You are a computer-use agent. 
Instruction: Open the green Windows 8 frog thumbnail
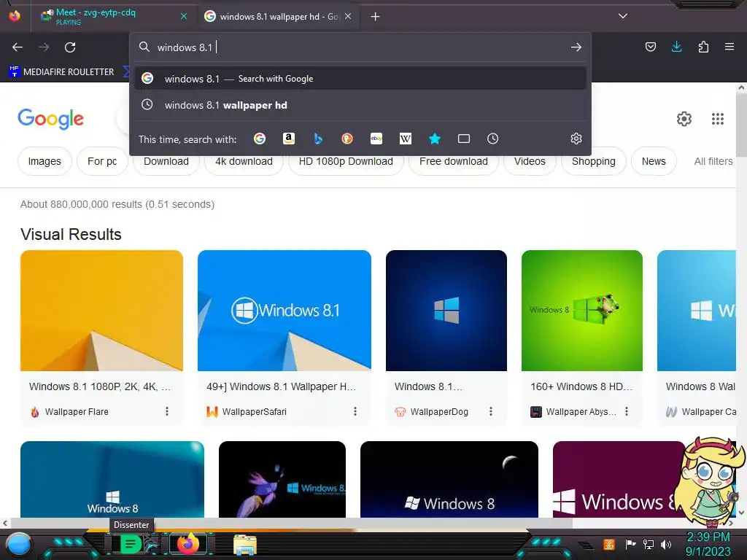coord(582,311)
